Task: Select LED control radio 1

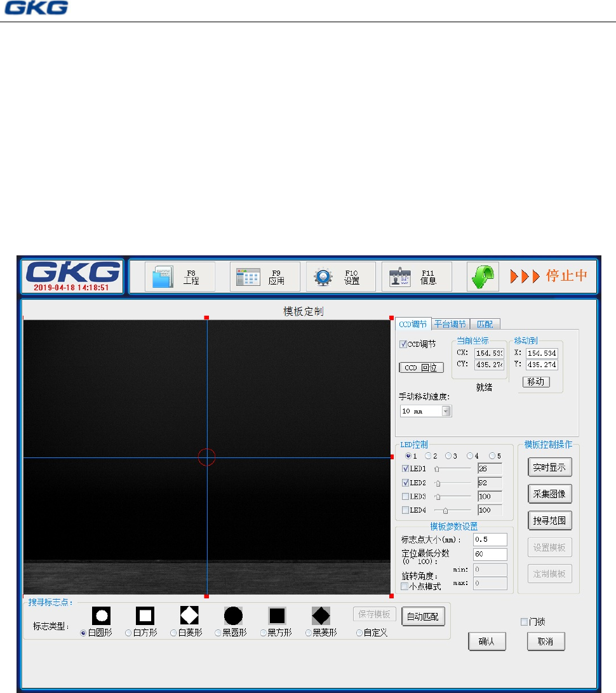Action: click(x=408, y=455)
